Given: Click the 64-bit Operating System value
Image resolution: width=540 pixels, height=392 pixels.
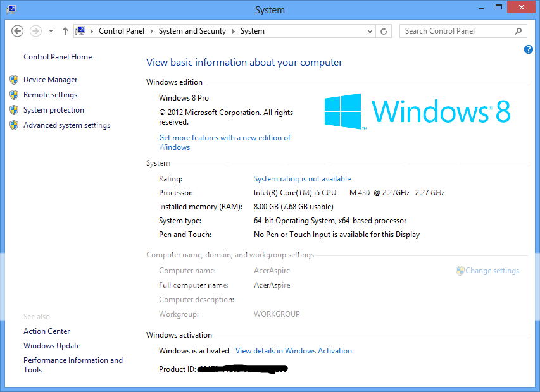Looking at the screenshot, I should pos(330,221).
